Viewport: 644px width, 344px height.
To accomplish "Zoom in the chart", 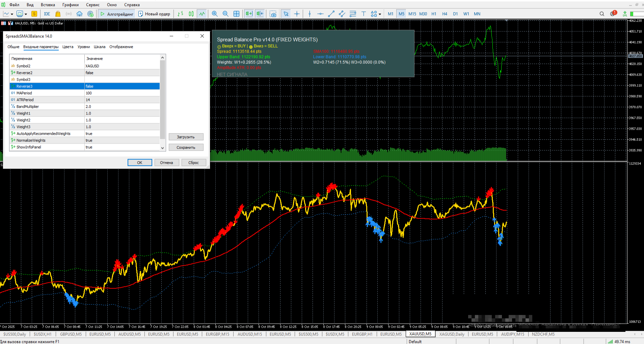I will [215, 14].
